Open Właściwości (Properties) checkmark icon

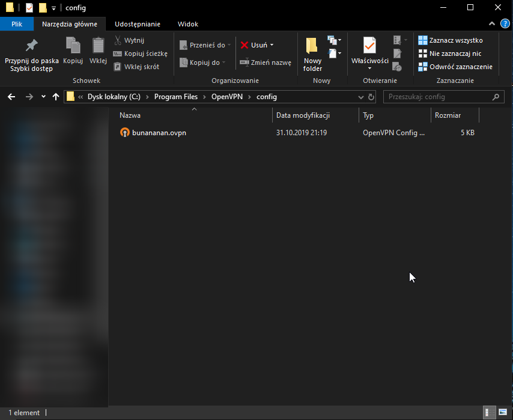[369, 46]
